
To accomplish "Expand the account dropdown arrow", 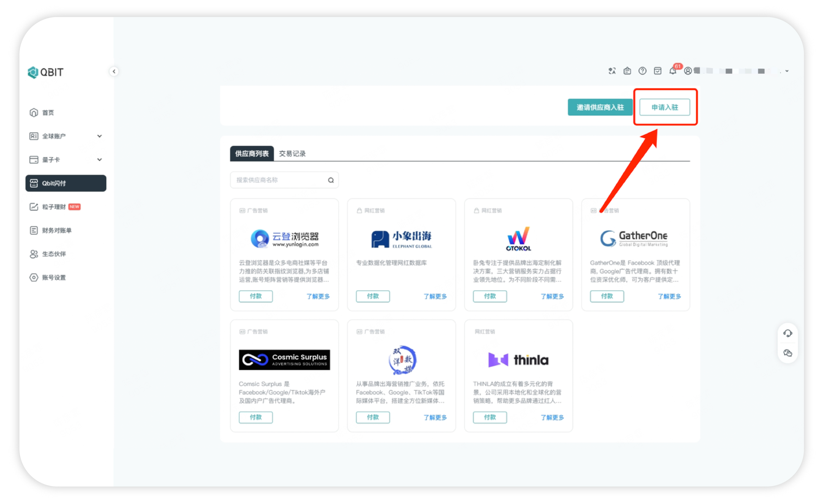I will coord(787,71).
